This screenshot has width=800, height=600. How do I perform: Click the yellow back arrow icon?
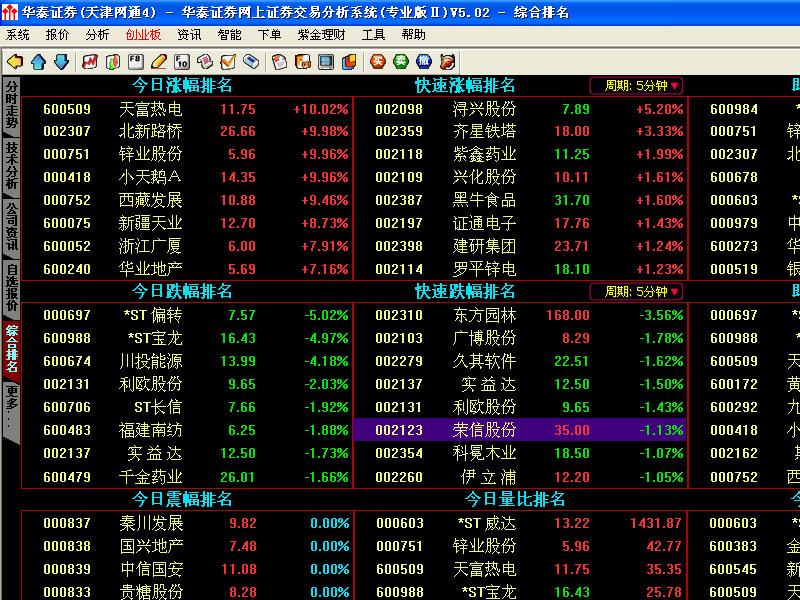click(15, 62)
